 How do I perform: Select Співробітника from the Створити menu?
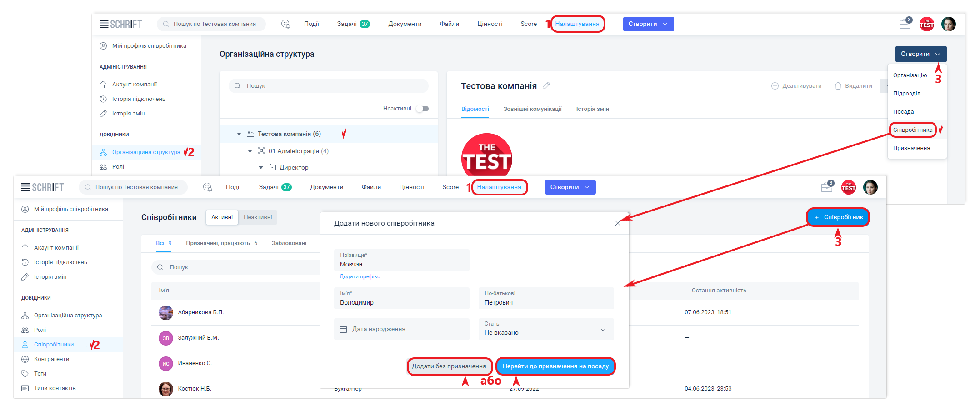click(x=912, y=130)
